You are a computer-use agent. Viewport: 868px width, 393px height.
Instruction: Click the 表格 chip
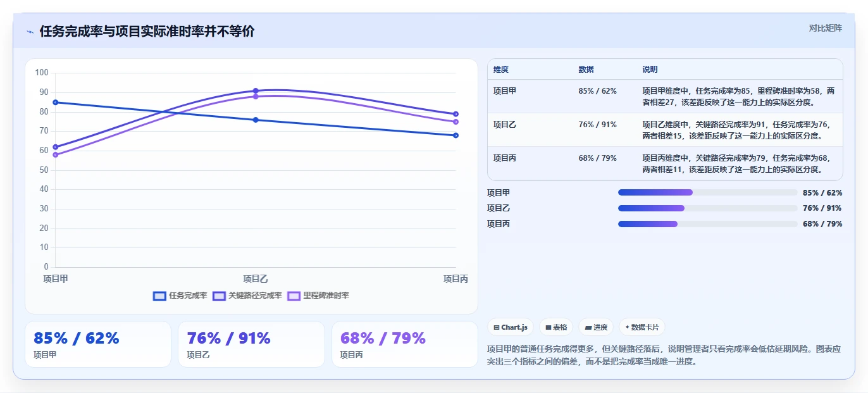coord(555,327)
